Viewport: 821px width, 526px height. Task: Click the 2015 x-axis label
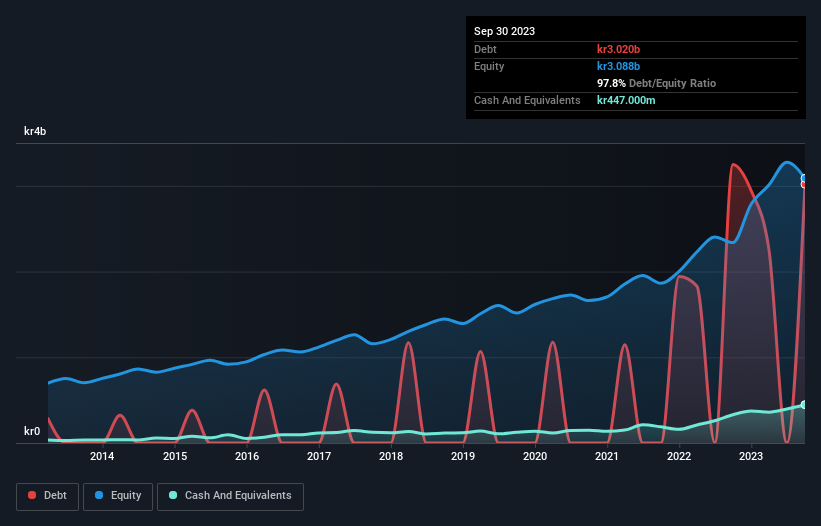pyautogui.click(x=175, y=456)
